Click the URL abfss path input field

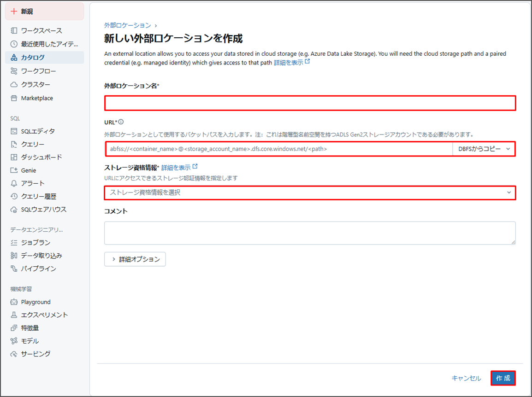point(279,149)
